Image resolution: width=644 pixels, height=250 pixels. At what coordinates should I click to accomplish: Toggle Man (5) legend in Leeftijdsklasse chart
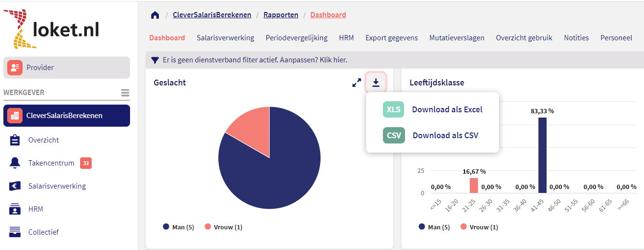click(x=434, y=227)
